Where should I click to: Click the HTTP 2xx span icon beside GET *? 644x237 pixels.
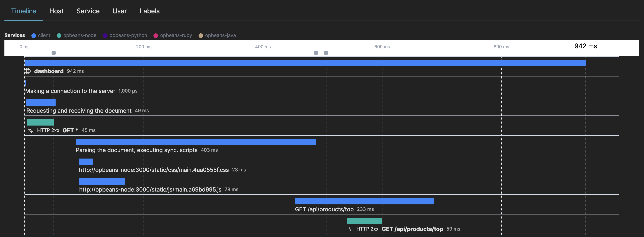30,130
